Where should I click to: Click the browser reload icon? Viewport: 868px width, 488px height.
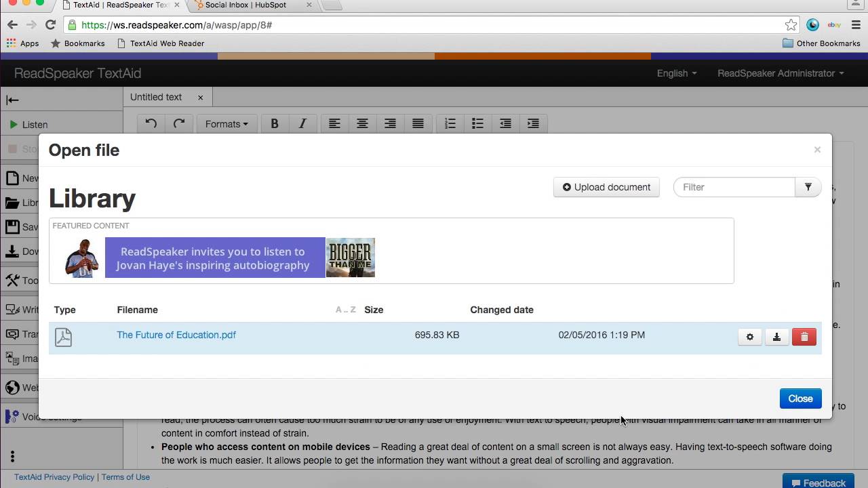click(x=50, y=25)
